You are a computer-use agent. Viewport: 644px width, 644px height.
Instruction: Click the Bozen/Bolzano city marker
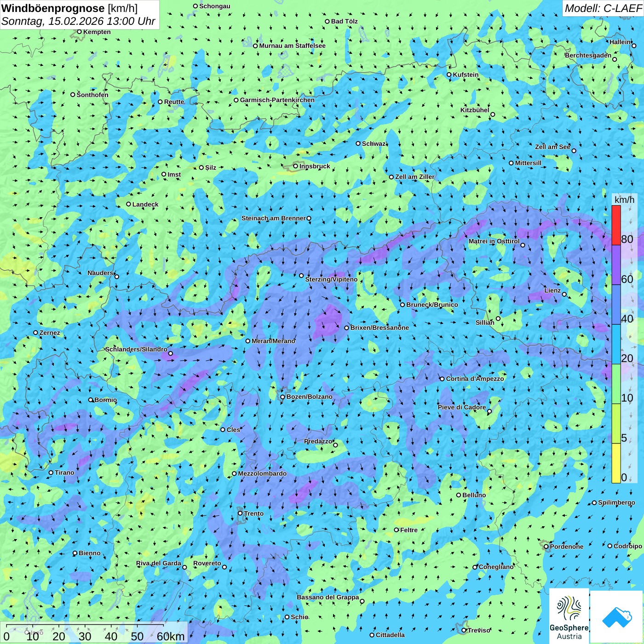point(283,397)
